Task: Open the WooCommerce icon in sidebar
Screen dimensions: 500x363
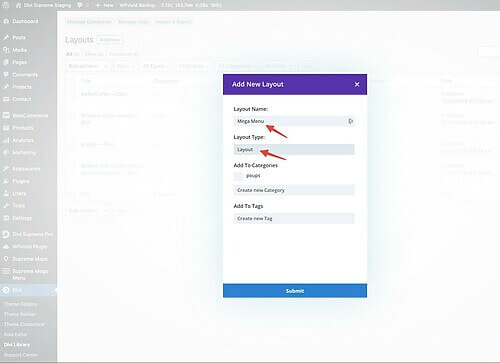Action: click(6, 116)
